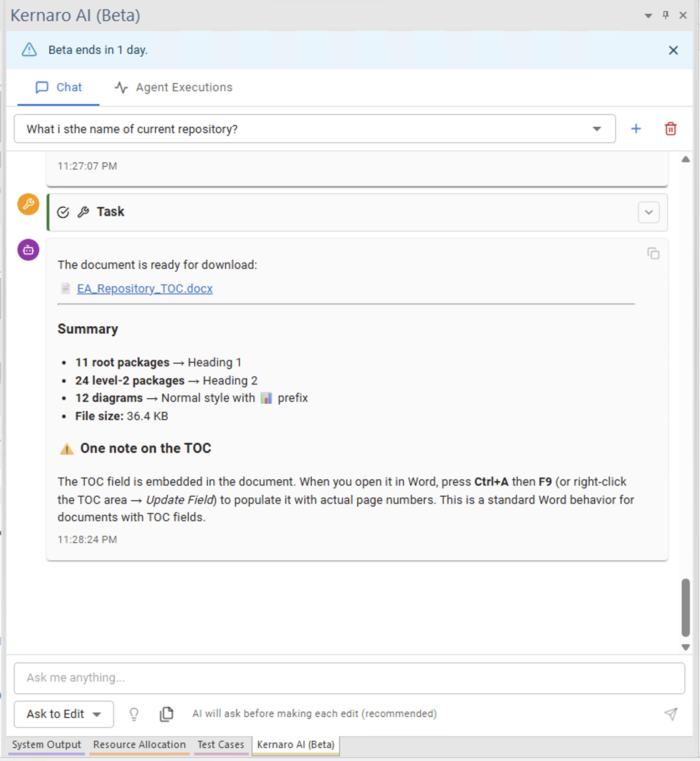
Task: Click the purple AI bot avatar
Action: pos(28,250)
